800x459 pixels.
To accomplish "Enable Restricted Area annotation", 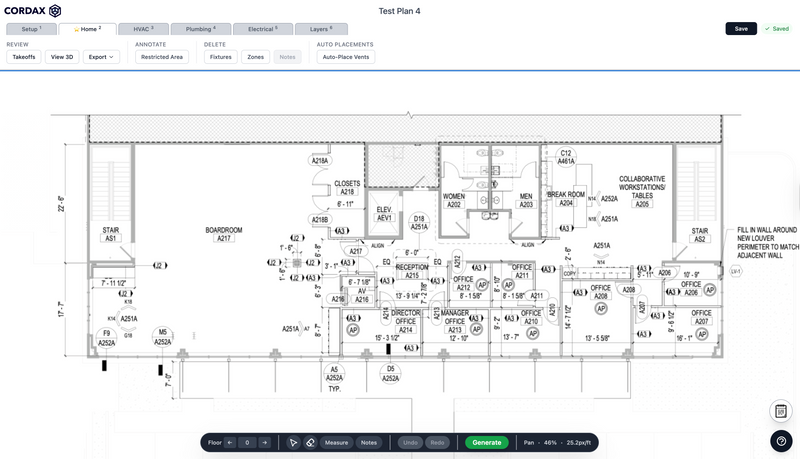I will tap(162, 57).
